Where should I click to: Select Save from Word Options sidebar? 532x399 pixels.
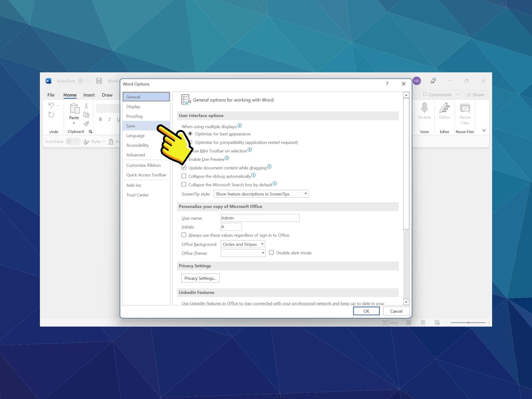coord(131,126)
